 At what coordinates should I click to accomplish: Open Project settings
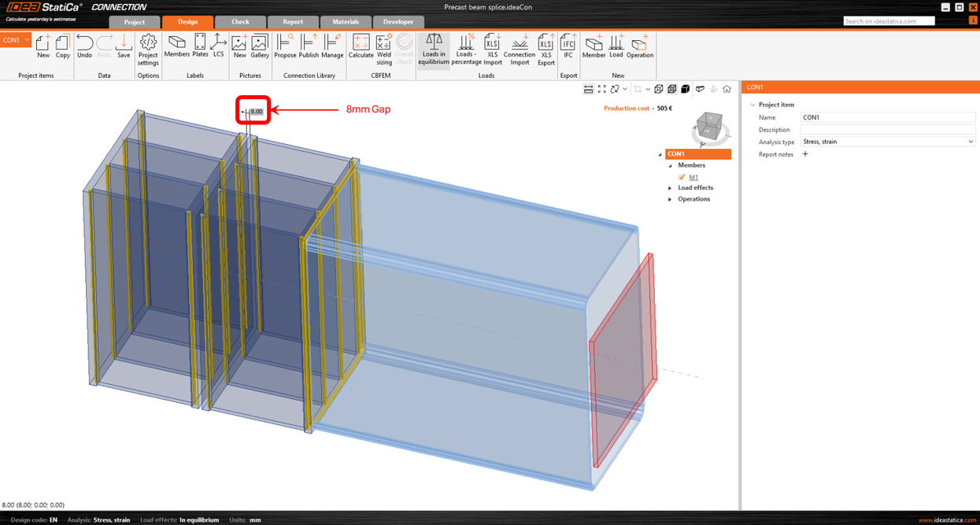pos(148,48)
